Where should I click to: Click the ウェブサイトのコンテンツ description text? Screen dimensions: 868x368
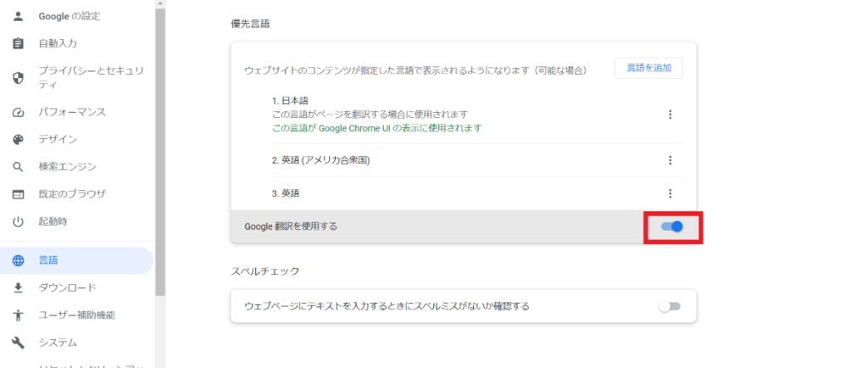[415, 71]
